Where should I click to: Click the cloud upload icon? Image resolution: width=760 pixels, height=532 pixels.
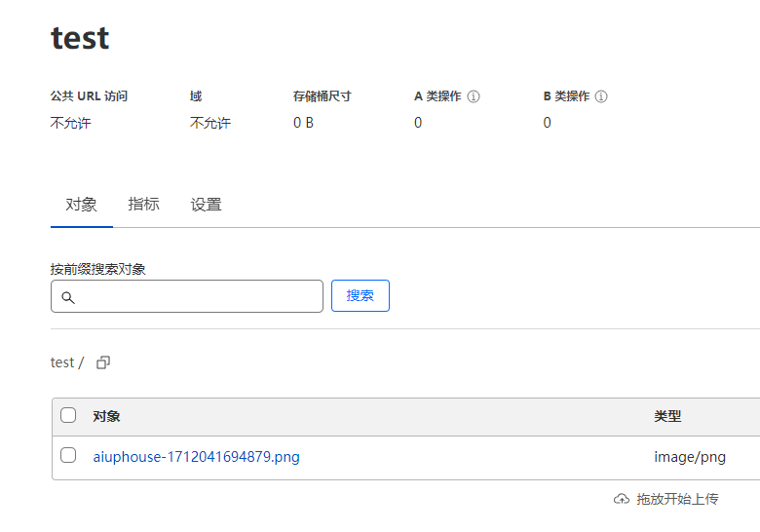[x=622, y=499]
